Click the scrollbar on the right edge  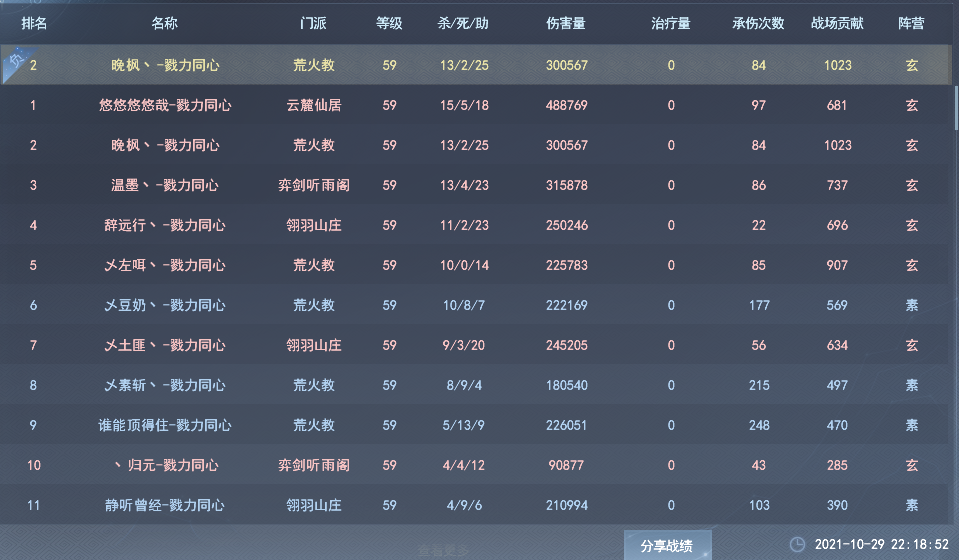point(954,100)
